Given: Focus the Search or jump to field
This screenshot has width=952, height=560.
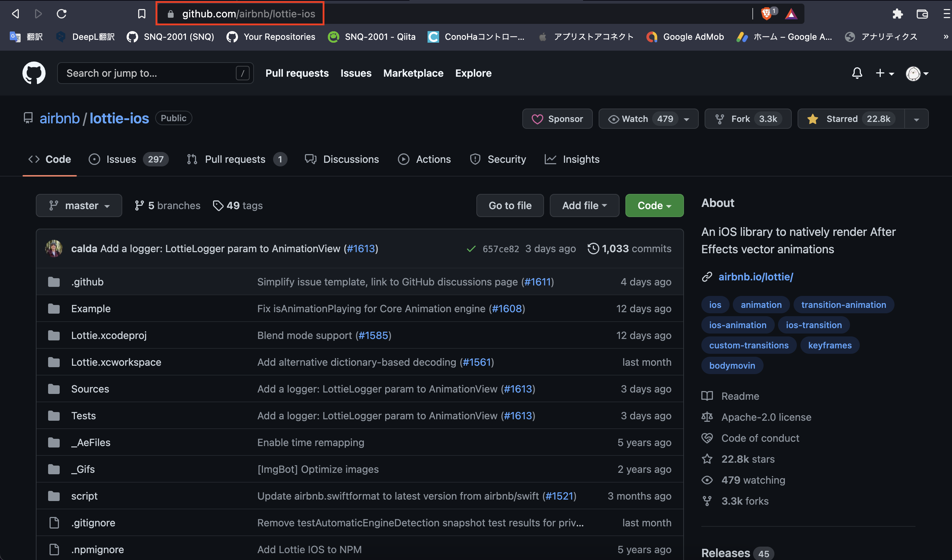Looking at the screenshot, I should 155,73.
